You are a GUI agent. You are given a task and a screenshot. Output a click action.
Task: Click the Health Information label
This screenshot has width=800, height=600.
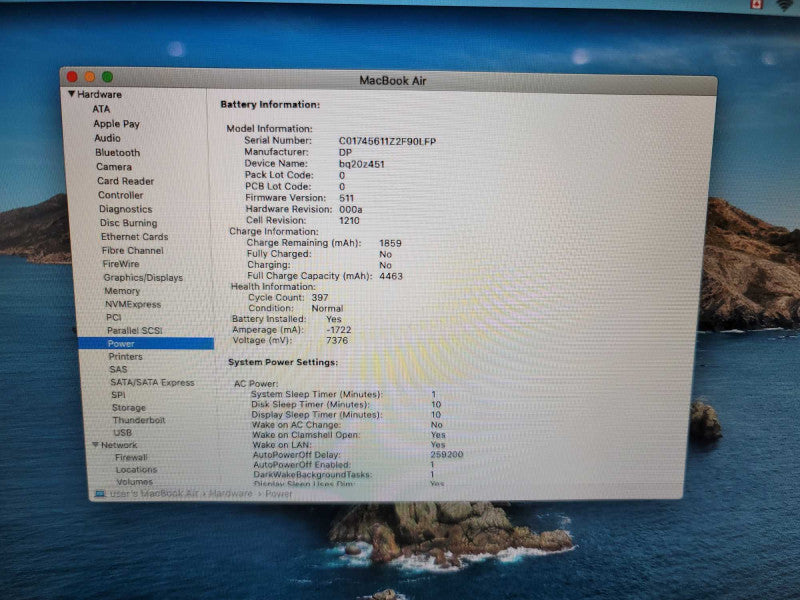(x=273, y=286)
